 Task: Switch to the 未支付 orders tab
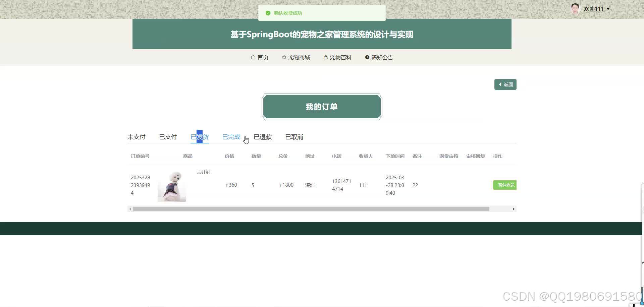coord(136,137)
